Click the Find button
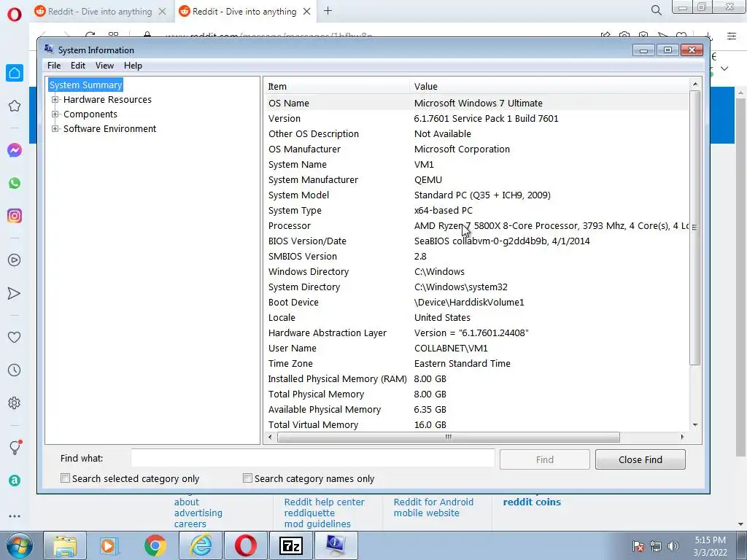 point(544,459)
